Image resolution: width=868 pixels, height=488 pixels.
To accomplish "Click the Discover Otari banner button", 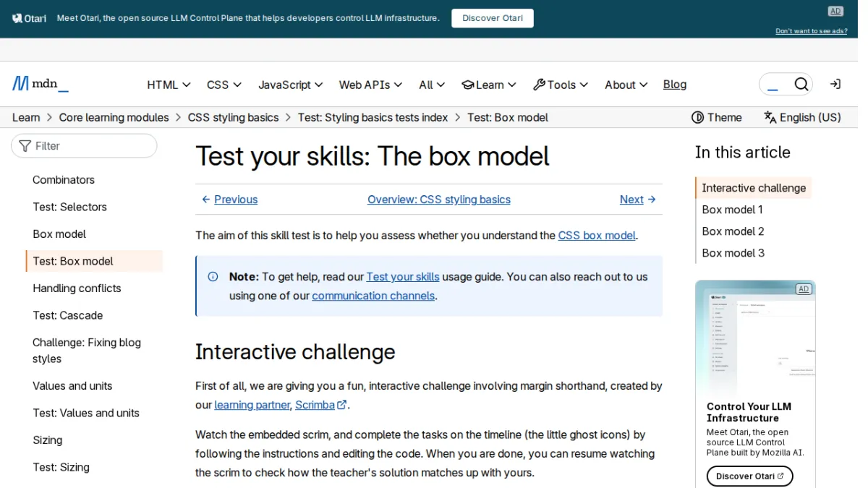I will tap(493, 18).
